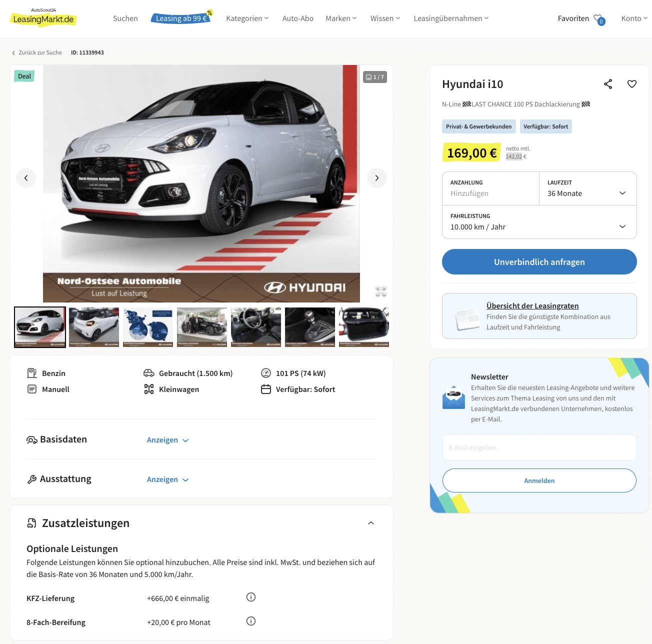Image resolution: width=652 pixels, height=644 pixels.
Task: Click the 101 PS power gauge icon
Action: click(266, 373)
